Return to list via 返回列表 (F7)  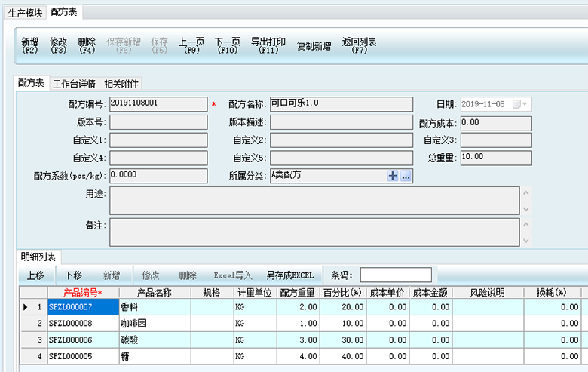click(359, 46)
